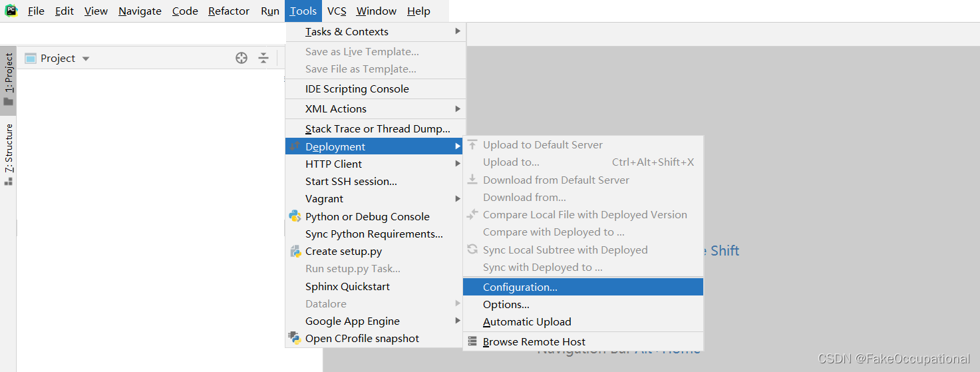Expand the Vagrant submenu arrow
Viewport: 980px width, 372px height.
click(458, 198)
